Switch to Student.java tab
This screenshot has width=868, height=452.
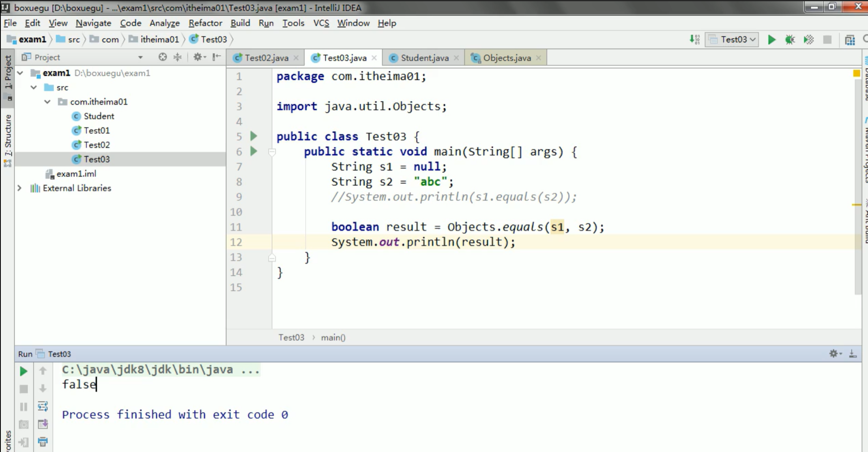(424, 58)
